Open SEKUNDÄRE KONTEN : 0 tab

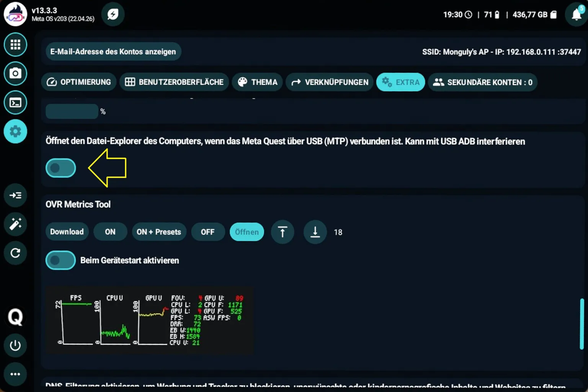coord(482,82)
